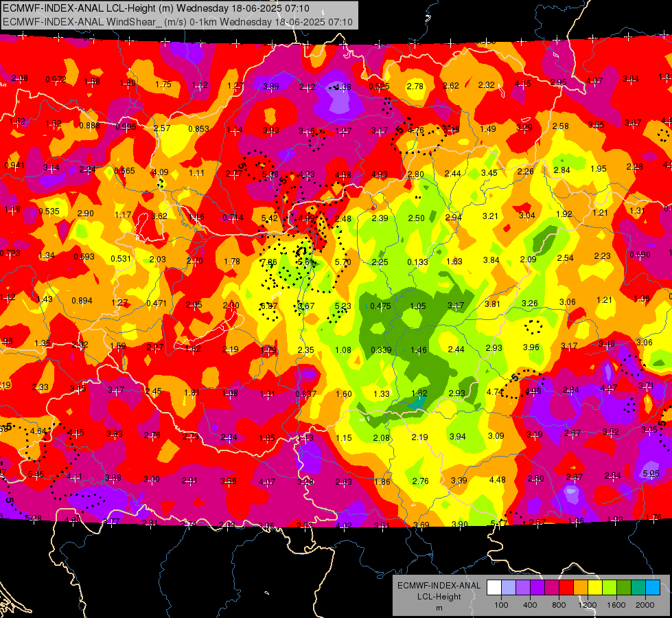Click the wind shear value 0.535
The width and height of the screenshot is (672, 618).
pyautogui.click(x=49, y=211)
